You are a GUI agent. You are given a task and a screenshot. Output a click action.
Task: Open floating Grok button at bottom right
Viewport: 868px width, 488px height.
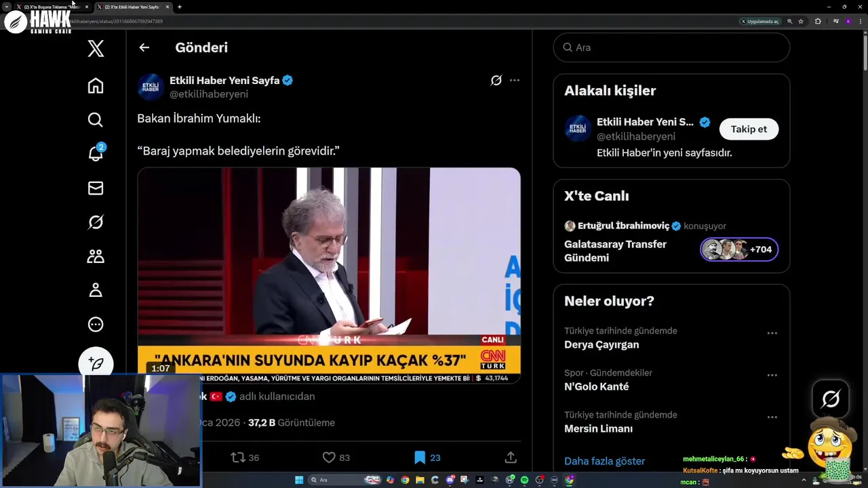(x=831, y=399)
